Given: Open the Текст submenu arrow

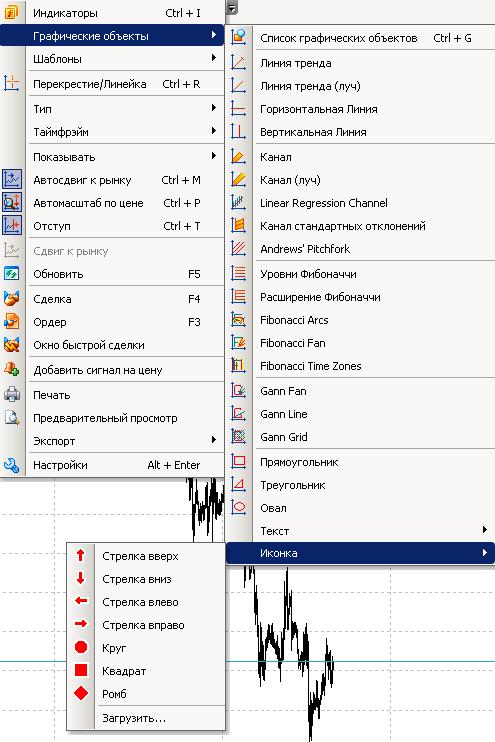Looking at the screenshot, I should point(485,530).
